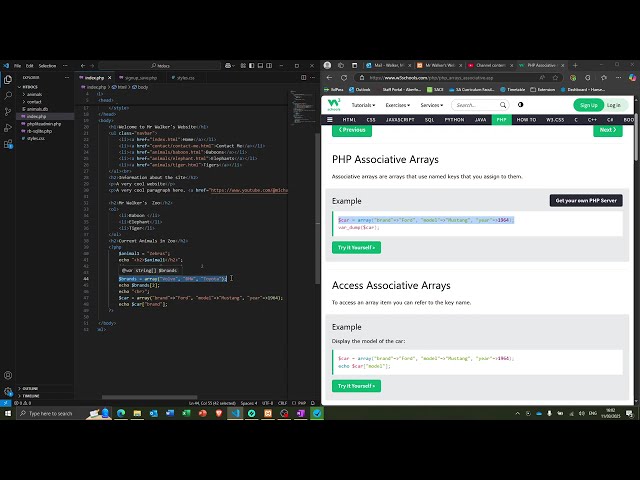
Task: Open w3schools hamburger menu in topic bar
Action: tap(330, 120)
